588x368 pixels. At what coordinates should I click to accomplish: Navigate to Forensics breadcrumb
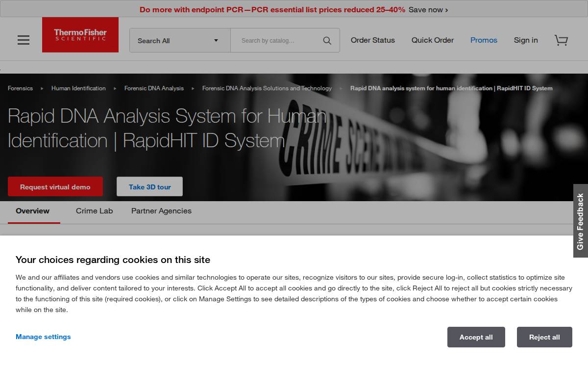20,88
